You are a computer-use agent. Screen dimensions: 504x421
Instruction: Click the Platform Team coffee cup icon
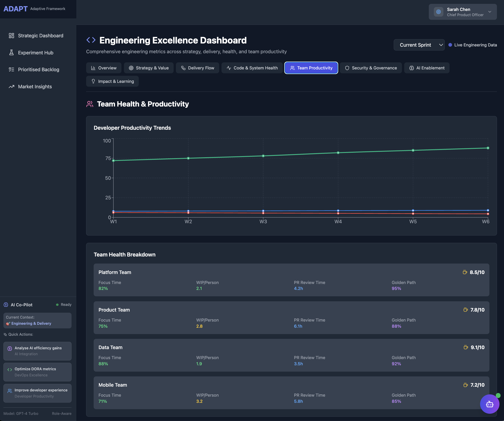click(x=465, y=272)
